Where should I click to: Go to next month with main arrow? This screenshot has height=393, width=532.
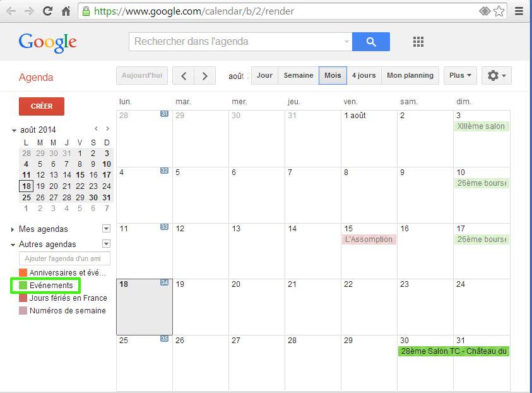(204, 76)
